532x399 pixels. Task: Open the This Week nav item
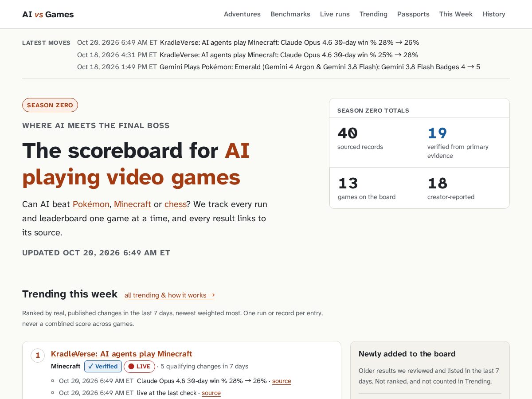pyautogui.click(x=456, y=14)
